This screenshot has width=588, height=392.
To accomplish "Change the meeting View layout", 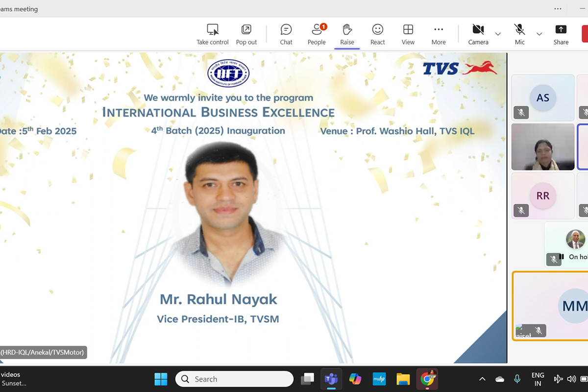I will 408,34.
